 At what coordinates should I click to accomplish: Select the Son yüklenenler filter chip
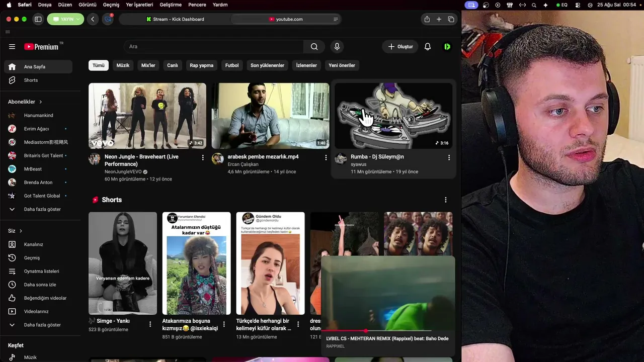point(267,65)
